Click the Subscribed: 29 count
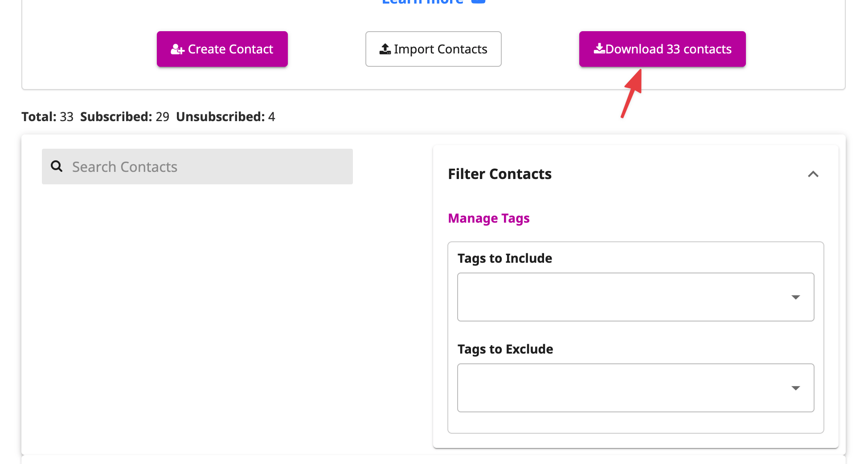Screen dimensions: 868x464 pos(125,117)
